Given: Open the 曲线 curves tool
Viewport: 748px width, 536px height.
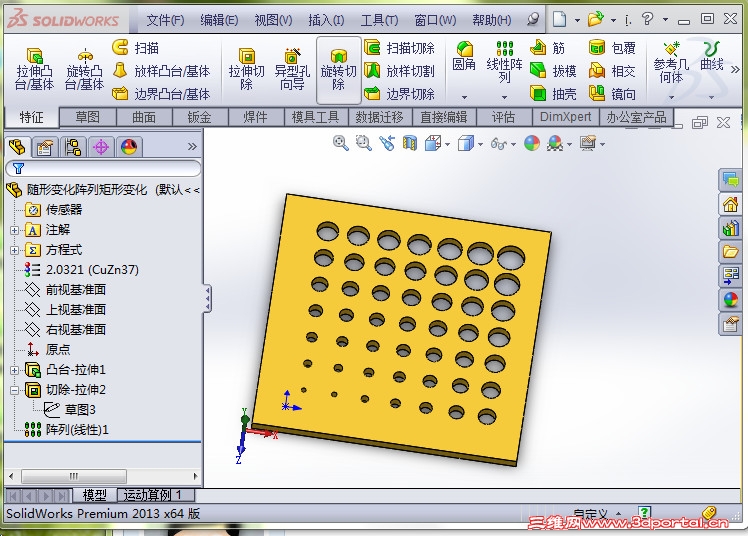Looking at the screenshot, I should (x=712, y=56).
